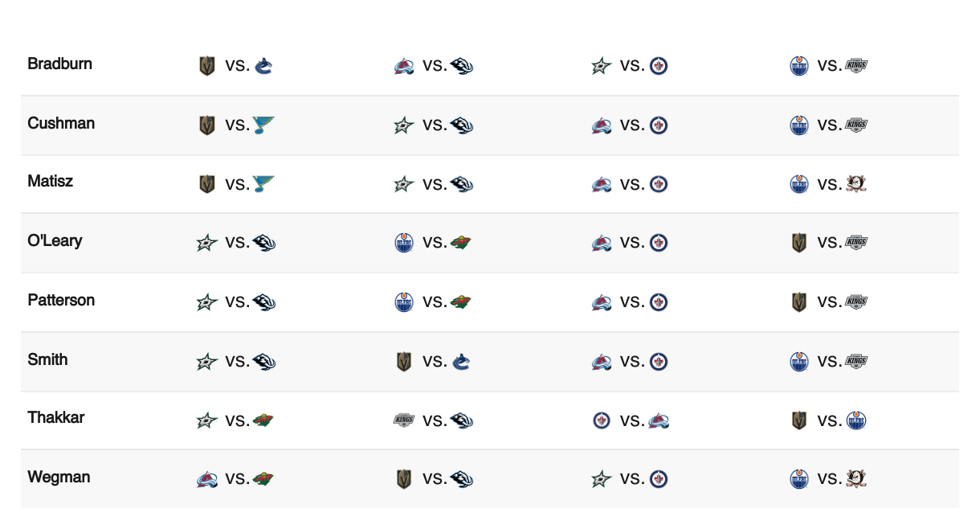Click the Golden Knights logo in Bradburn's row

(207, 66)
